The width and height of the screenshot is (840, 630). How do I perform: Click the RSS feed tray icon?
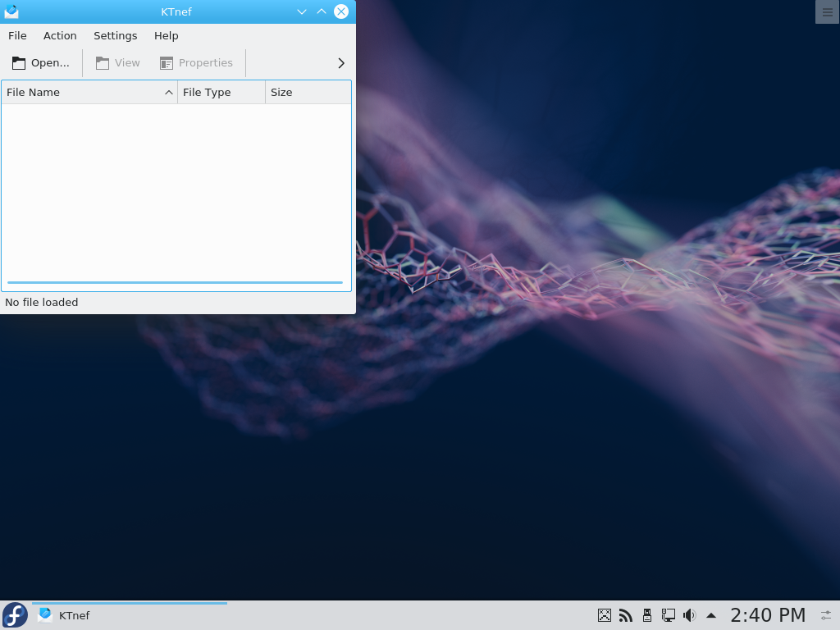(625, 615)
